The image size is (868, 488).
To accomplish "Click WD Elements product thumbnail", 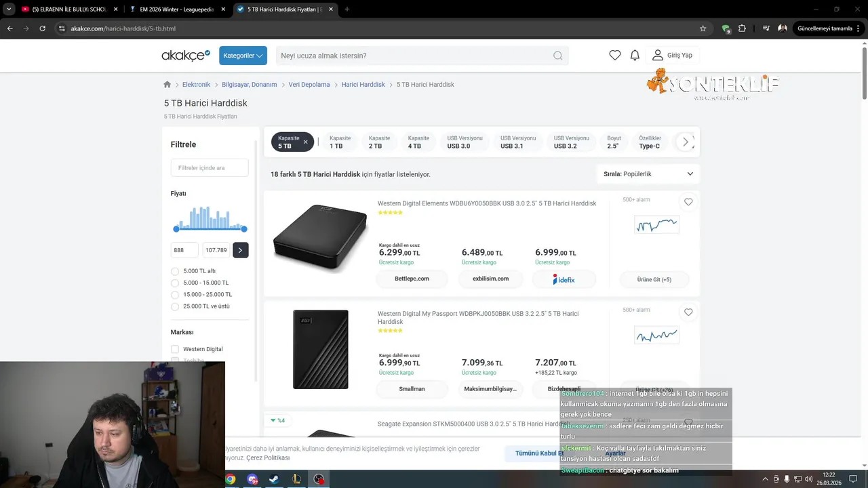I will pos(319,237).
